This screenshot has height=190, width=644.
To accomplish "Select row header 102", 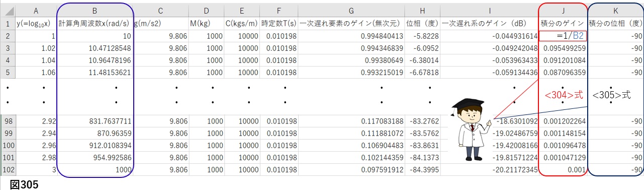I will click(x=8, y=170).
